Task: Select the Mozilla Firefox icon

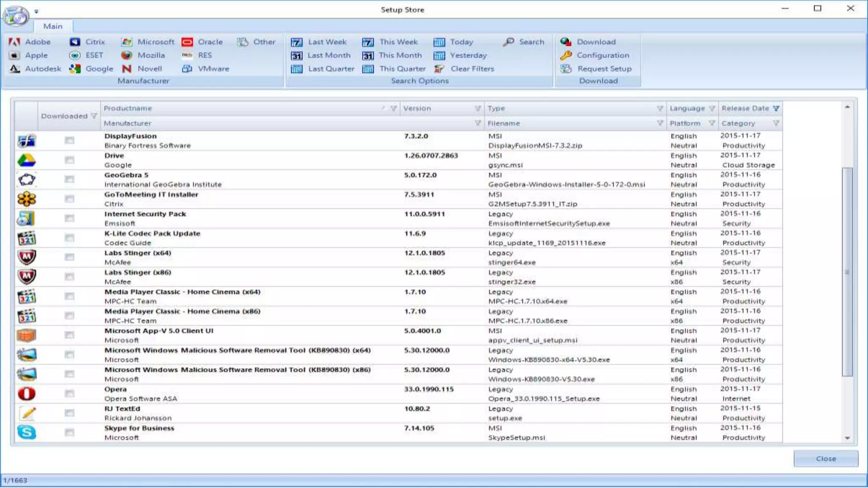Action: (127, 55)
